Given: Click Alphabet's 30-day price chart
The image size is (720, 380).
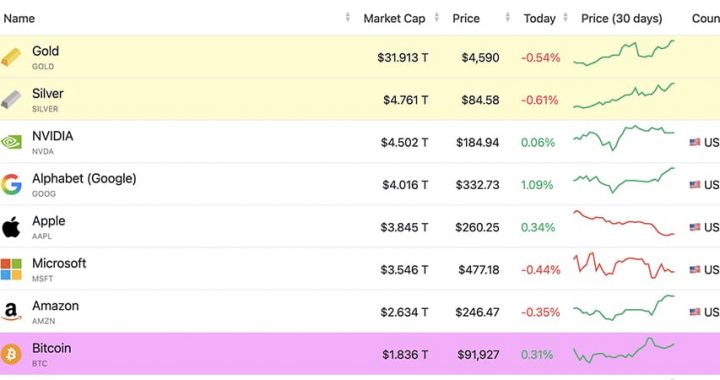Looking at the screenshot, I should pyautogui.click(x=624, y=180).
